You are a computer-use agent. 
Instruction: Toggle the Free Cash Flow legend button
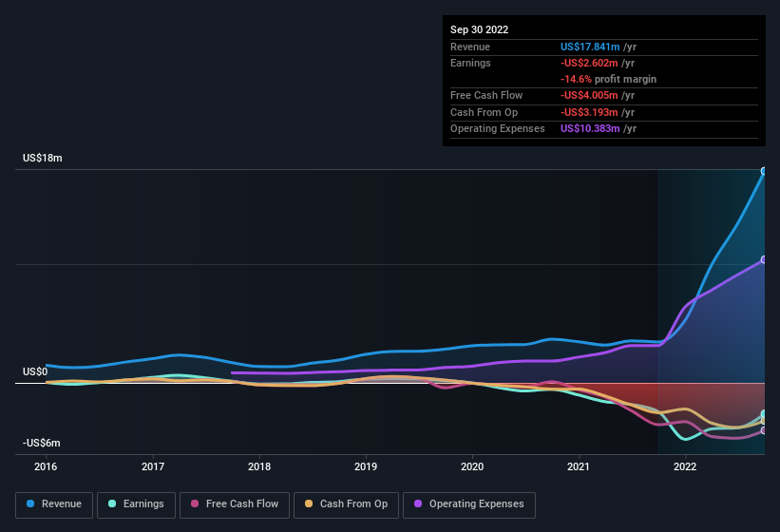235,504
